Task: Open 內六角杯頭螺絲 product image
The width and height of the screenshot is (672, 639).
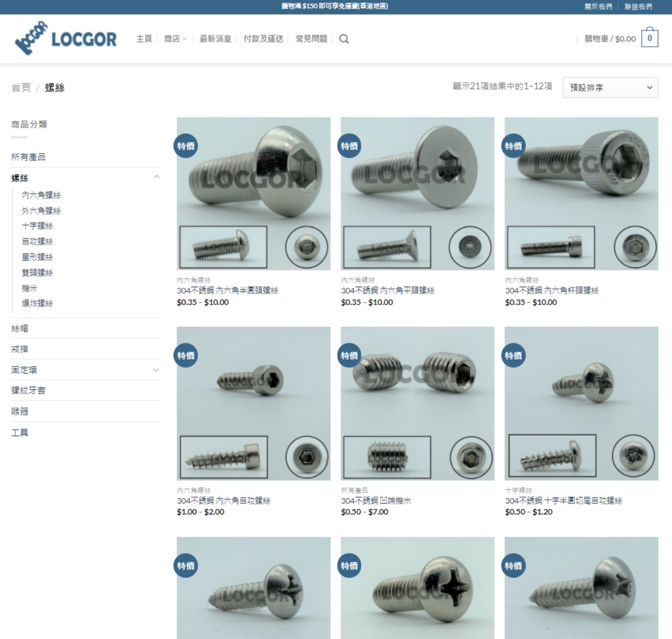Action: [581, 194]
